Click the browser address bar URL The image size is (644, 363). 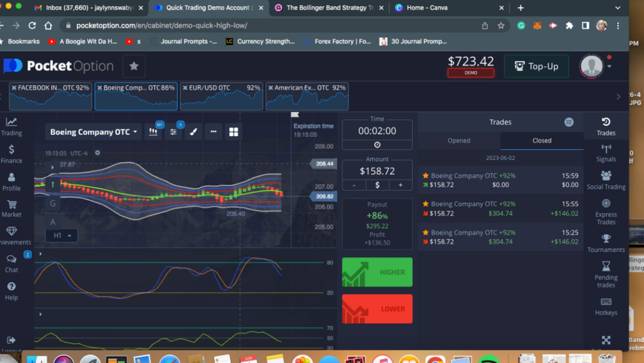(x=162, y=26)
